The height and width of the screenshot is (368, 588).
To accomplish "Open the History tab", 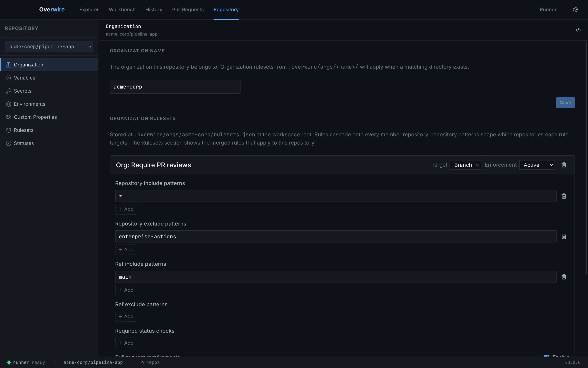I will [x=154, y=9].
